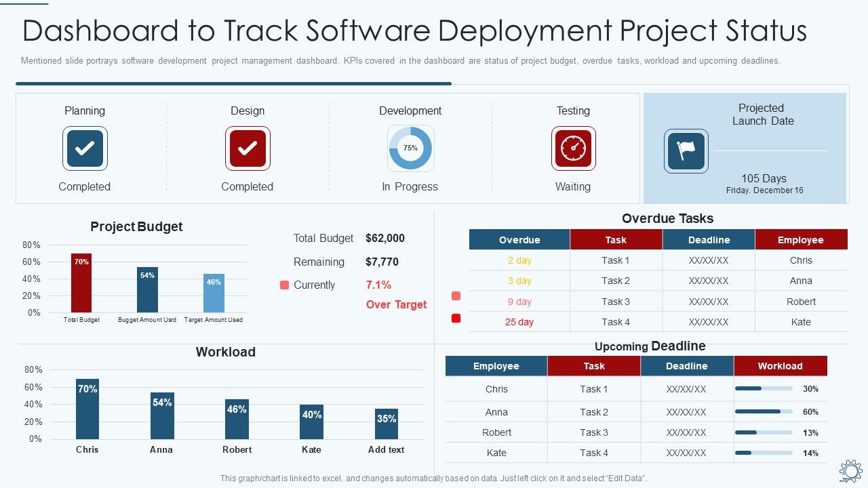Viewport: 868px width, 488px height.
Task: Click the '3 day' overdue cell
Action: [519, 281]
